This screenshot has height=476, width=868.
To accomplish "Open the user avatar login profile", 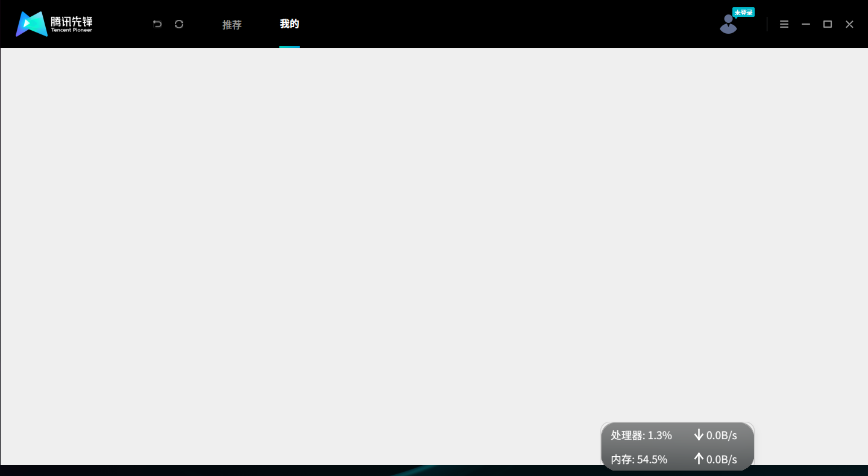I will (x=728, y=24).
